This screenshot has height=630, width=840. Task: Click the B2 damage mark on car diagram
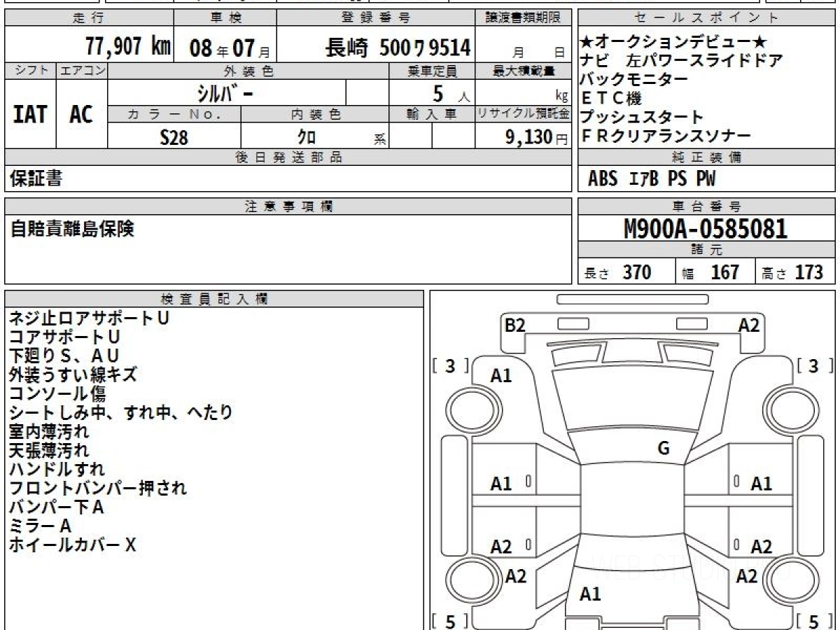(515, 325)
